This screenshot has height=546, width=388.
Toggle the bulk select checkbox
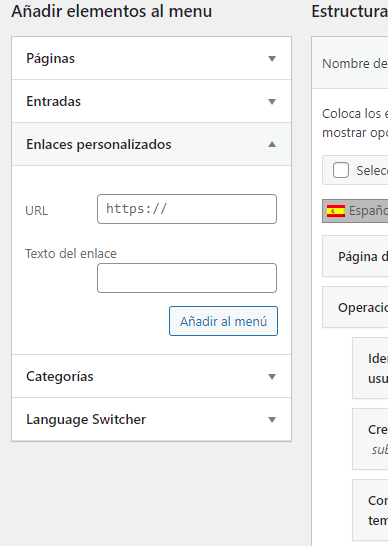point(341,170)
